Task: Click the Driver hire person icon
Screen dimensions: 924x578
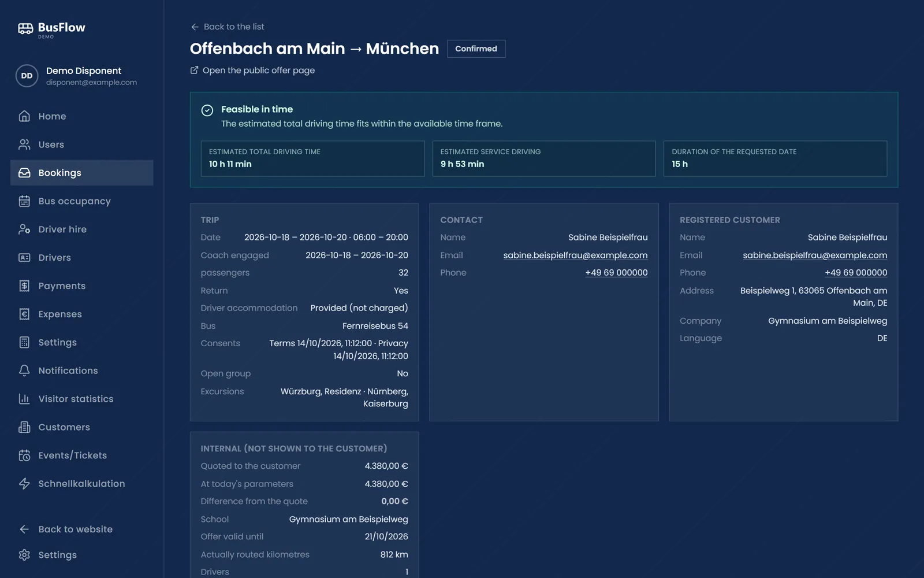Action: [24, 229]
